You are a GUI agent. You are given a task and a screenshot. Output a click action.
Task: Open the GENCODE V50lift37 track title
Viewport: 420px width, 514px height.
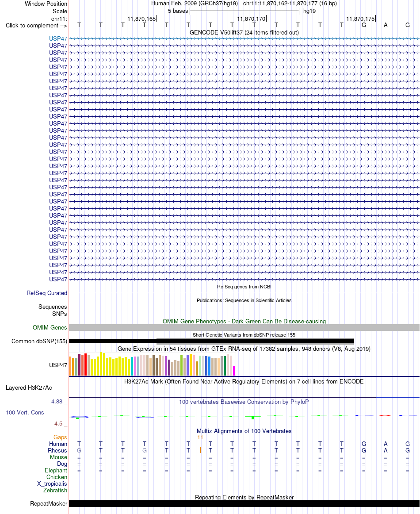pos(244,32)
